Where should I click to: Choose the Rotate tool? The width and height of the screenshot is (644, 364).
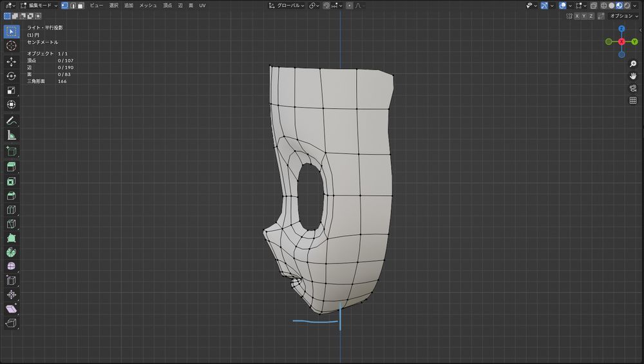pyautogui.click(x=11, y=76)
